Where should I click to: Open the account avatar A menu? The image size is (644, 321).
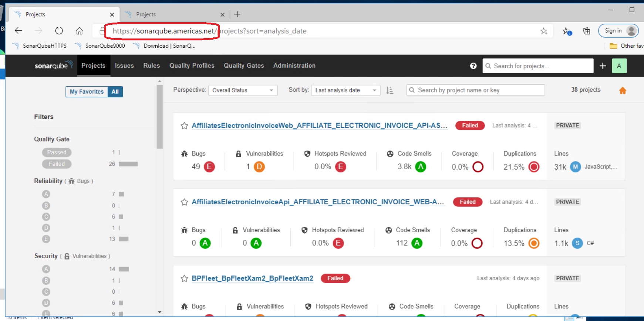pyautogui.click(x=619, y=66)
